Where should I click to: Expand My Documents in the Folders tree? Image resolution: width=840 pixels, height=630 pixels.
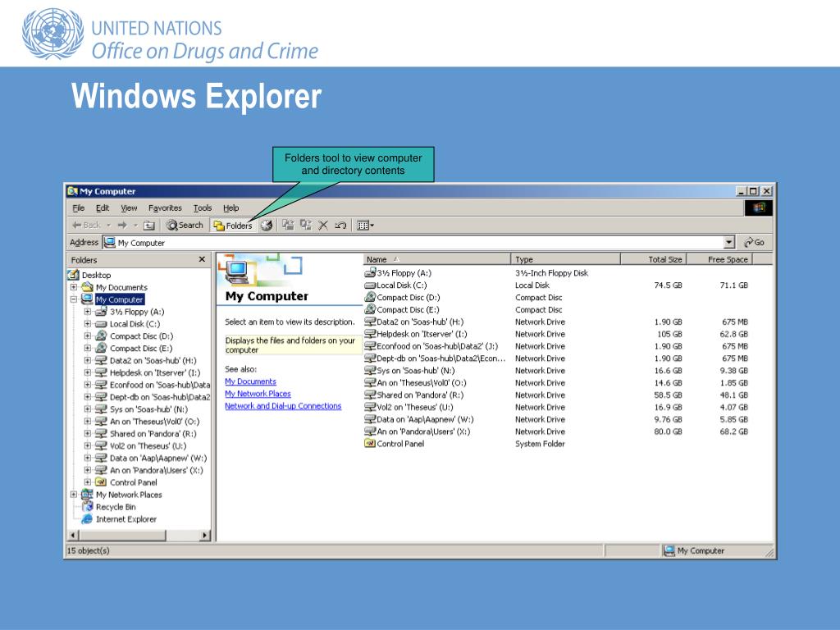pyautogui.click(x=73, y=287)
